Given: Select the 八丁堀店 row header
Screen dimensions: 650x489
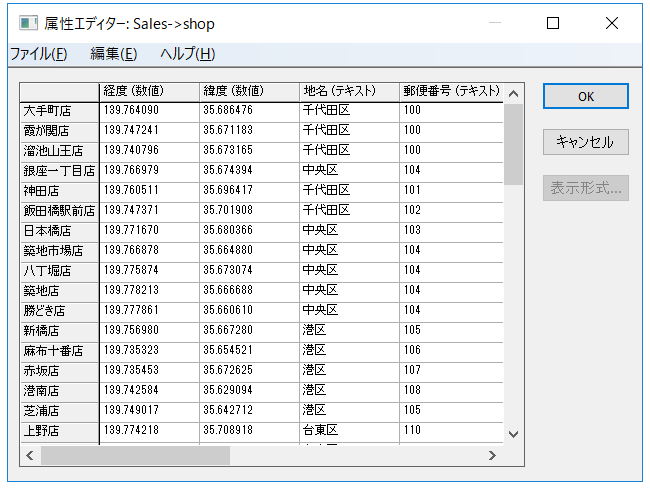Looking at the screenshot, I should (59, 272).
